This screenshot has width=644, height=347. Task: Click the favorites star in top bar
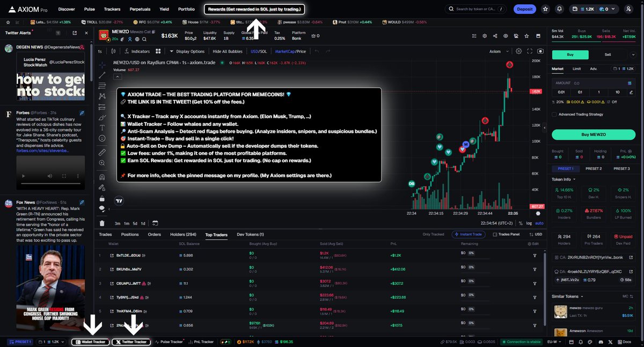pyautogui.click(x=545, y=9)
